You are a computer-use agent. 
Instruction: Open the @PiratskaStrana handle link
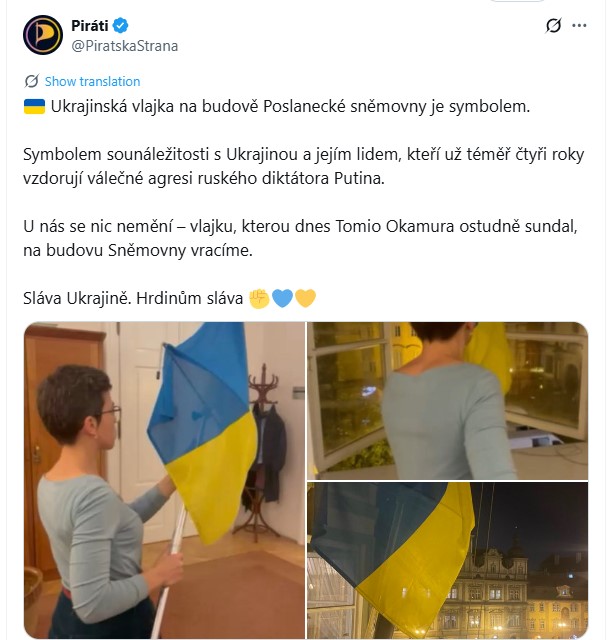(x=124, y=46)
